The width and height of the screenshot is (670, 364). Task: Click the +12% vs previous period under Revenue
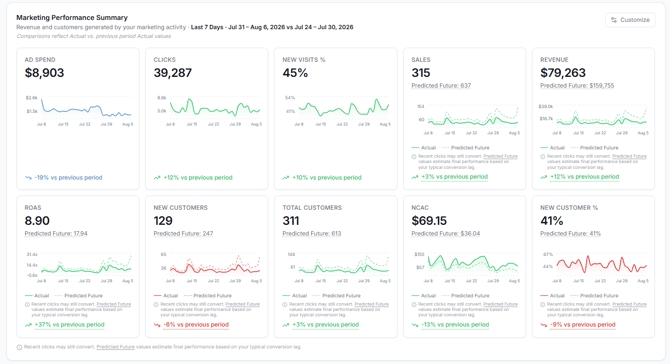click(585, 177)
